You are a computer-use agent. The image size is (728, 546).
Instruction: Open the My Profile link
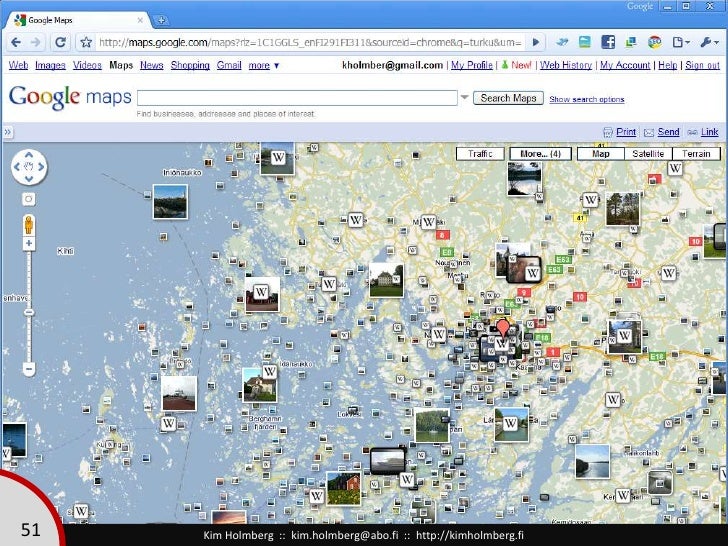coord(472,65)
